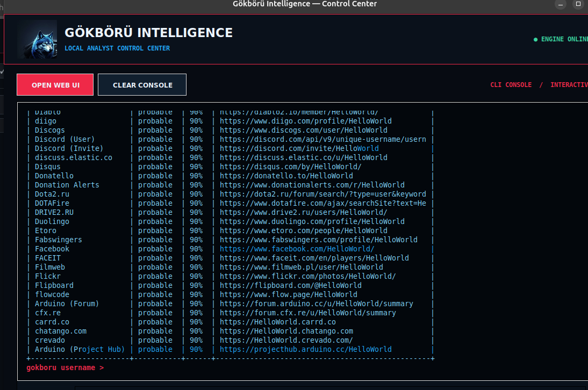Select the FACEIT site name
The height and width of the screenshot is (390, 588).
48,258
